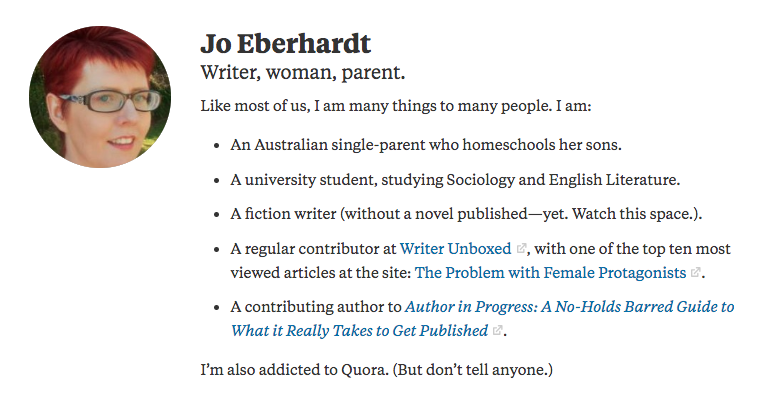Click the Jo Eberhardt name heading
This screenshot has width=759, height=397.
point(286,44)
